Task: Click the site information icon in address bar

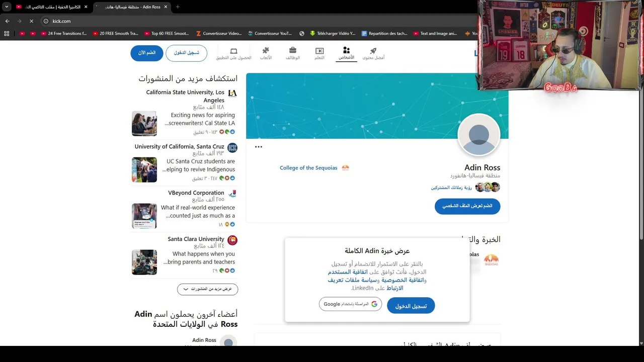Action: click(46, 21)
